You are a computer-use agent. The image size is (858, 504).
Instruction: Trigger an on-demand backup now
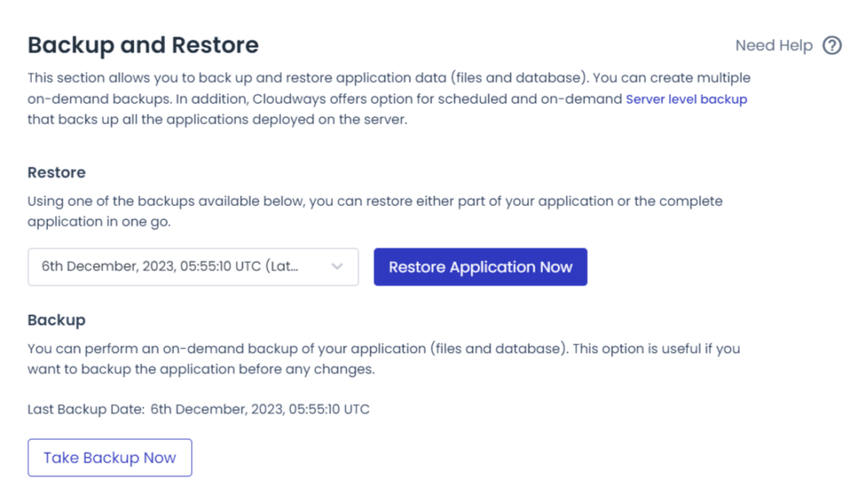coord(109,457)
